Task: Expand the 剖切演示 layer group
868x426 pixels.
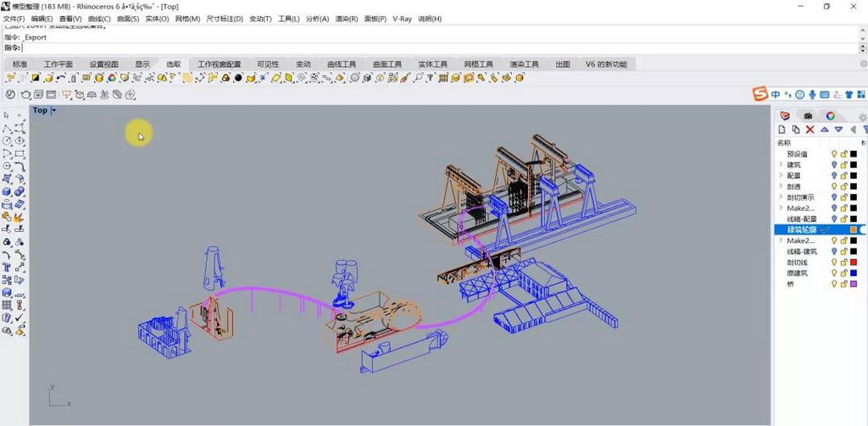Action: [780, 197]
